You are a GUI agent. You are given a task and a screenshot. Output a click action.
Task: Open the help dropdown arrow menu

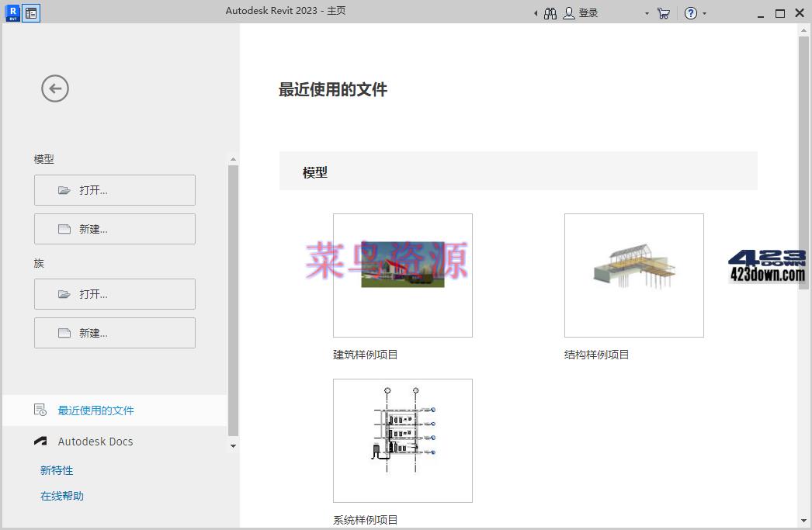click(x=706, y=13)
